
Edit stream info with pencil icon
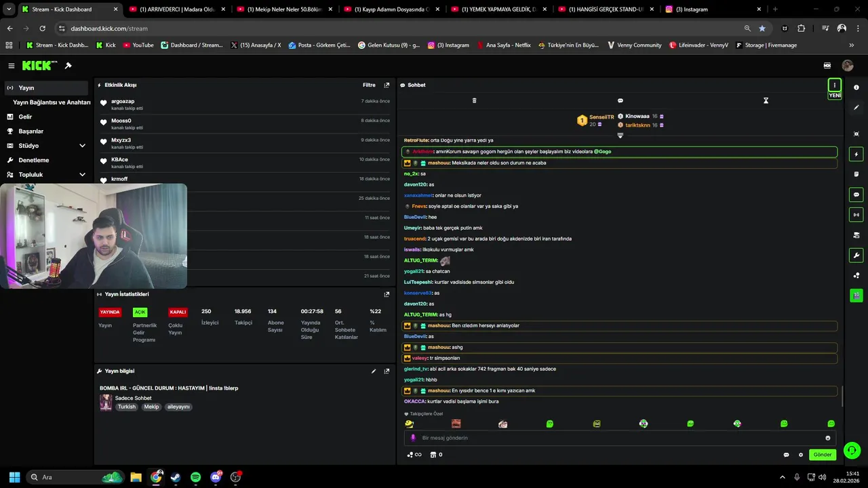[x=374, y=371]
